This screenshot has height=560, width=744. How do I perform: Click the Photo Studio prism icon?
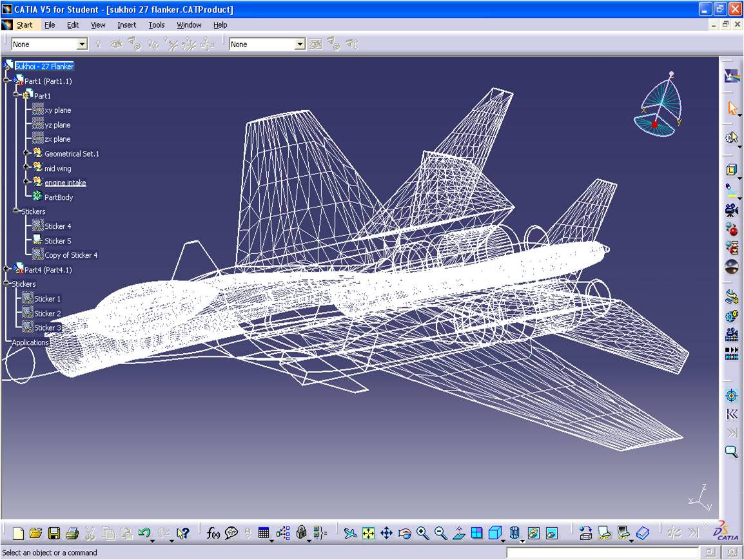pyautogui.click(x=732, y=76)
